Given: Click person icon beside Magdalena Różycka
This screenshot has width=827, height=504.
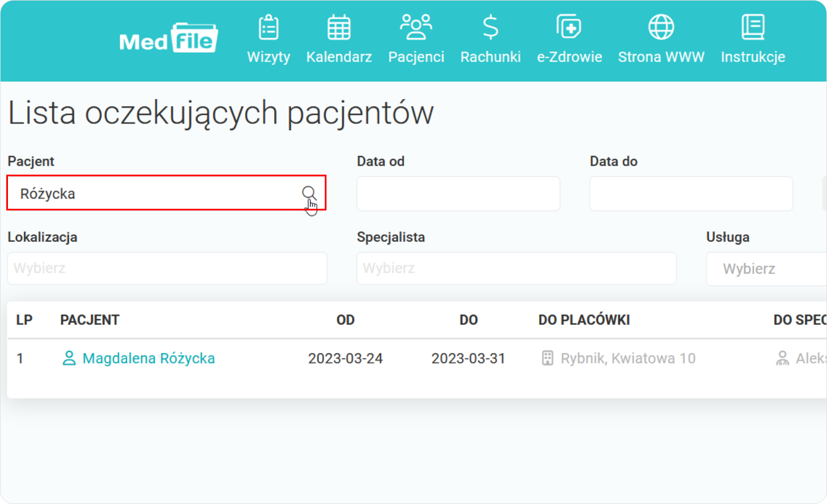Looking at the screenshot, I should tap(69, 358).
